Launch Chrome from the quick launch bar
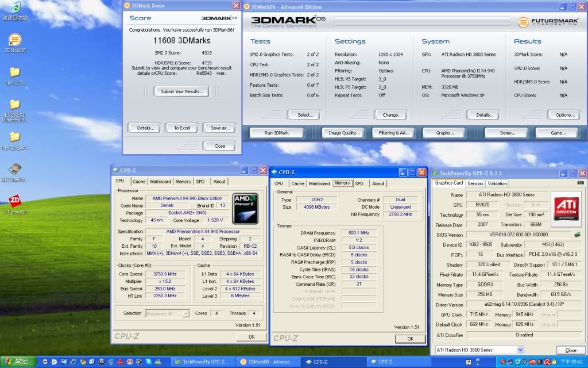 (x=83, y=362)
